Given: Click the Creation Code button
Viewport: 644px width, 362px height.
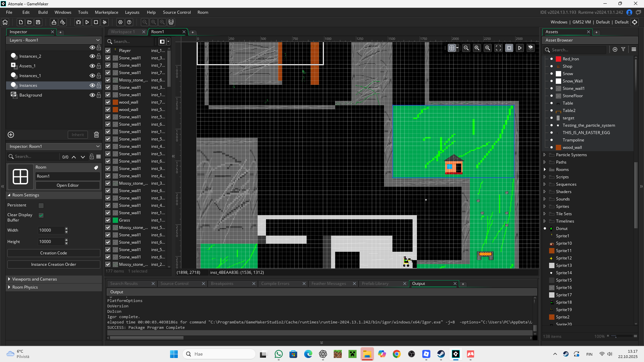Looking at the screenshot, I should (x=54, y=253).
